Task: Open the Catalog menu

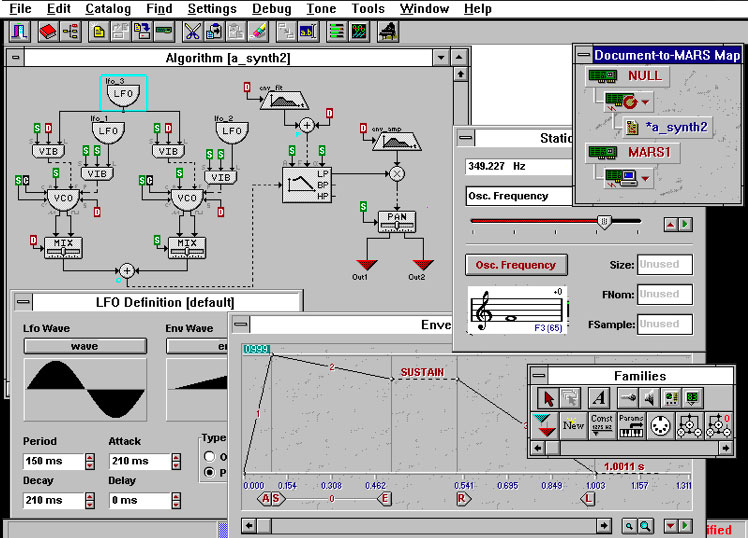Action: [x=108, y=9]
